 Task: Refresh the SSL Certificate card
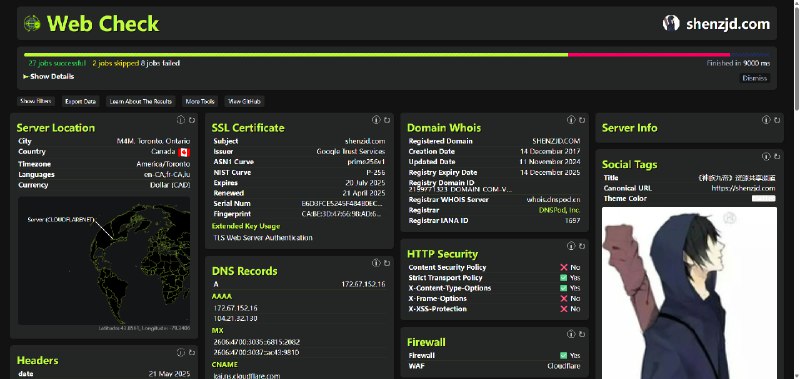click(x=387, y=120)
